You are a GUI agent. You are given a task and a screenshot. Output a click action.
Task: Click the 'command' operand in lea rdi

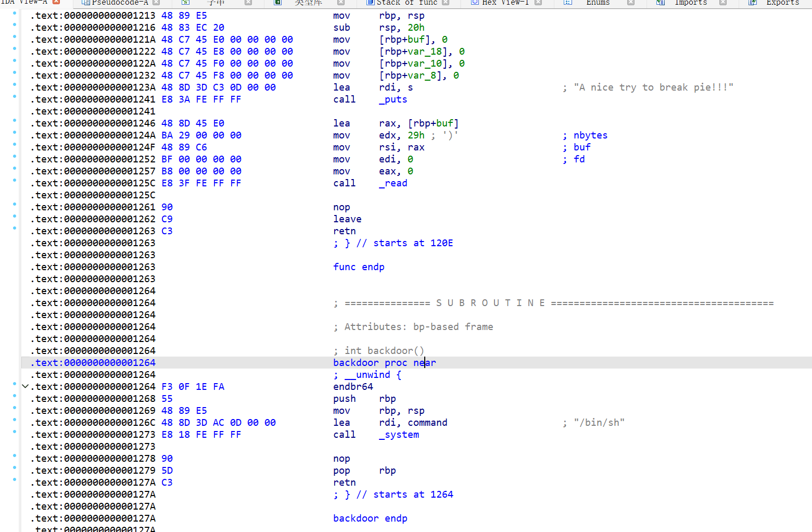(427, 423)
